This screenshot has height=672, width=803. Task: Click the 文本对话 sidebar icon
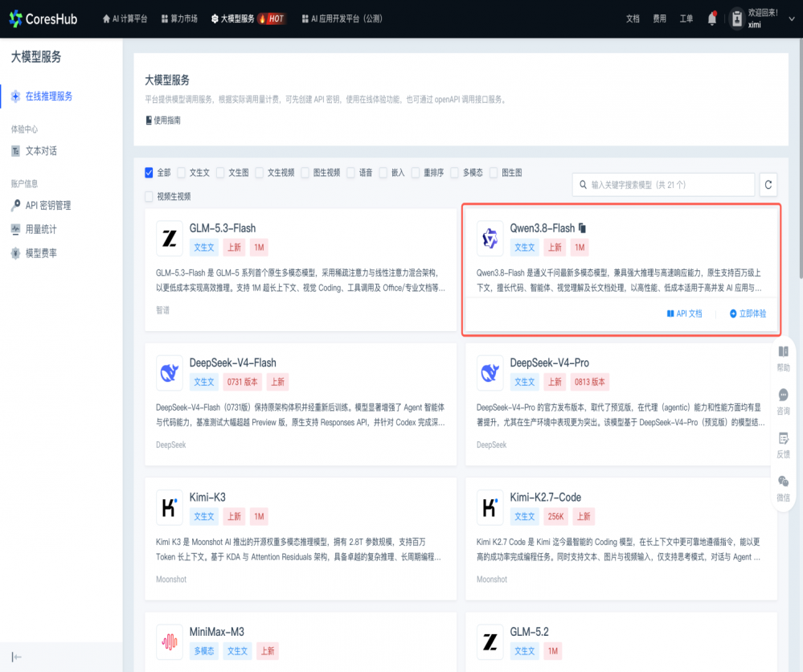tap(16, 151)
